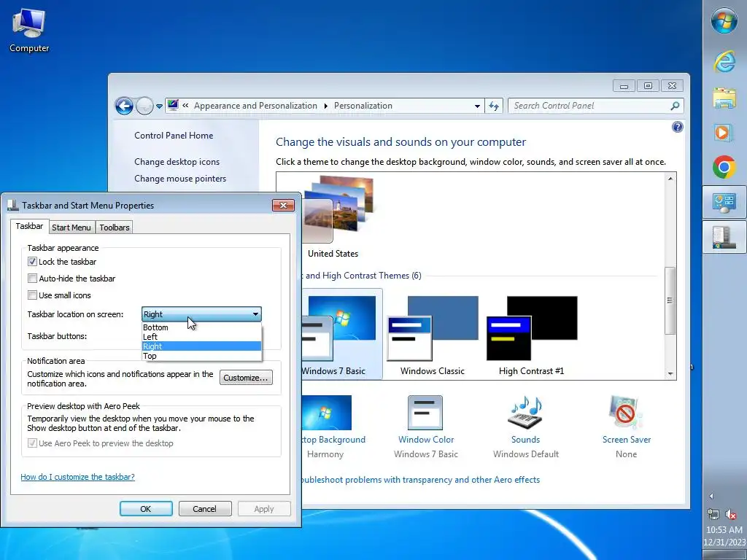Click the Taskbar Properties title bar icon
The height and width of the screenshot is (560, 747).
coord(13,205)
